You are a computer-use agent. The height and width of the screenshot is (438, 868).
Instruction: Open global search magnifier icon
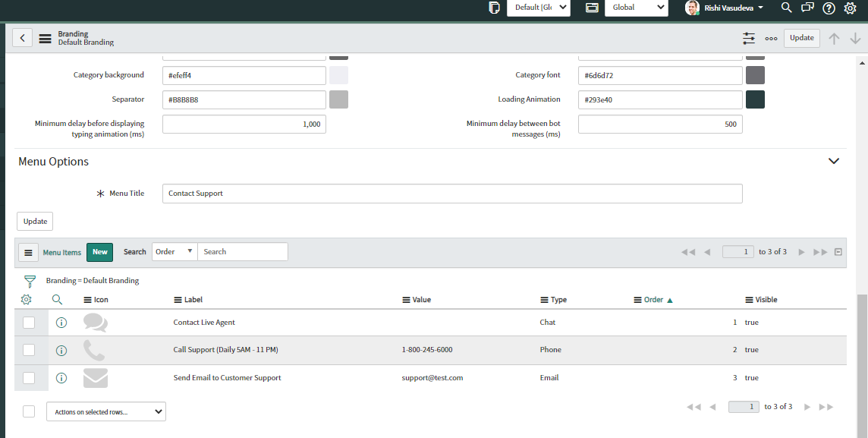click(x=786, y=8)
